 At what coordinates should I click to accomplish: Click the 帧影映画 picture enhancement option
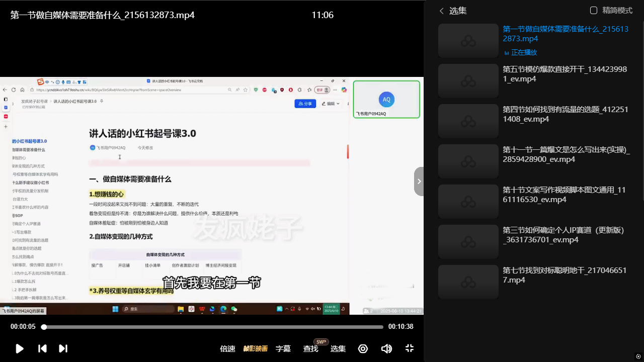(256, 348)
